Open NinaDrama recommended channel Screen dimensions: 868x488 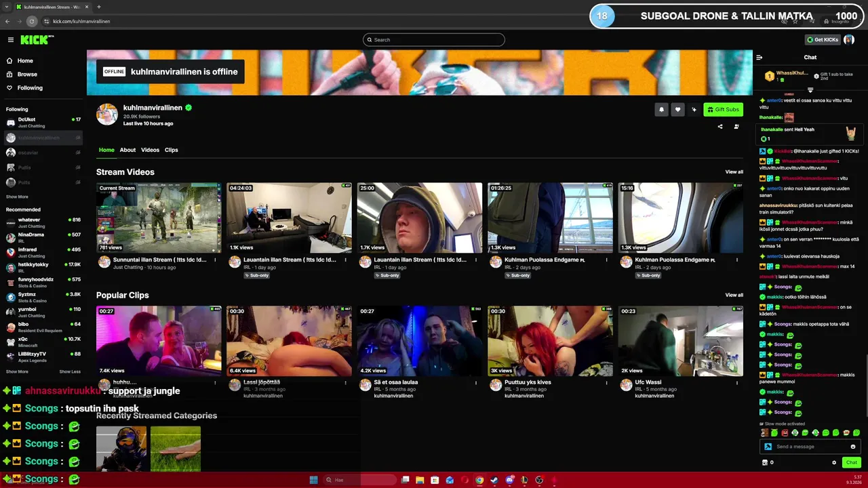click(43, 237)
